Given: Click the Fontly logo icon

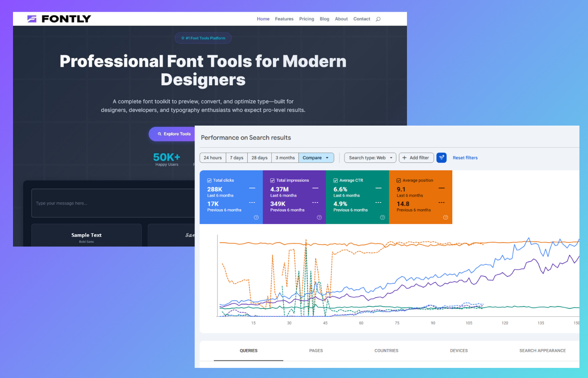Looking at the screenshot, I should click(x=32, y=19).
